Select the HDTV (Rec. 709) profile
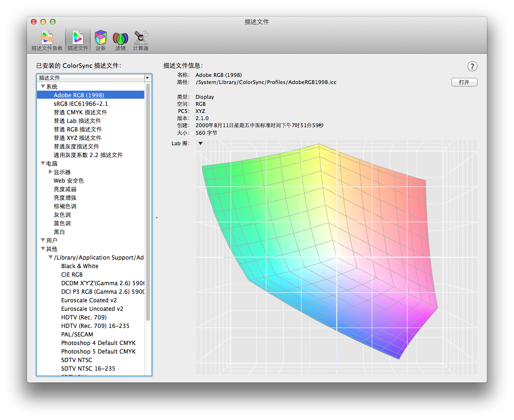 tap(84, 317)
